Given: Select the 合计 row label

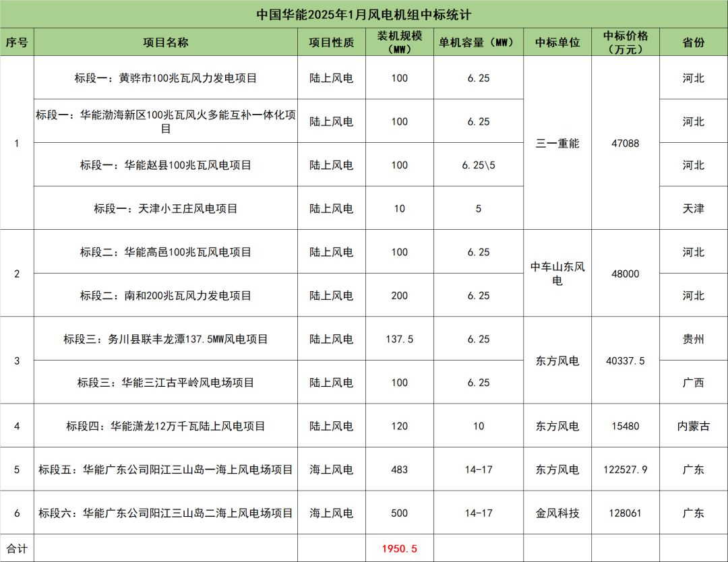Looking at the screenshot, I should point(17,549).
